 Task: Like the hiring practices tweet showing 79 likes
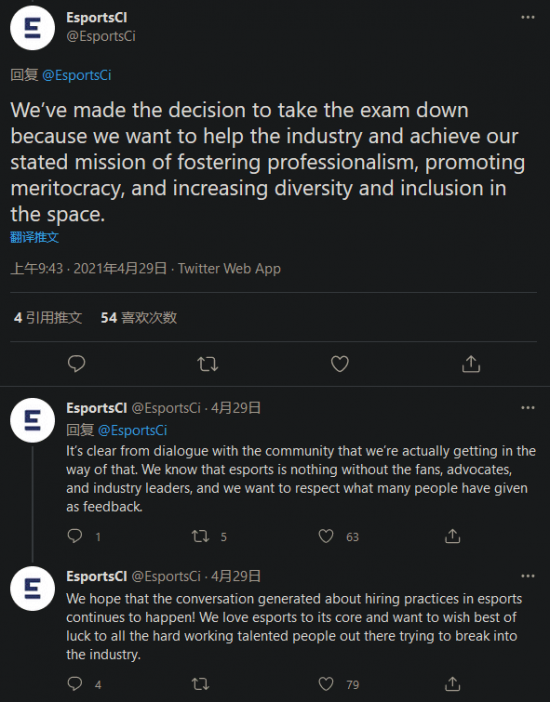point(326,684)
